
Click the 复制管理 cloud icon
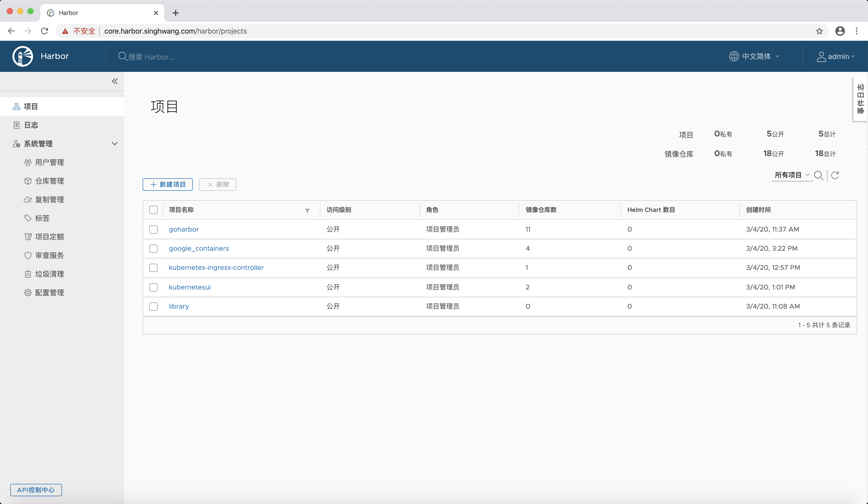coord(28,200)
